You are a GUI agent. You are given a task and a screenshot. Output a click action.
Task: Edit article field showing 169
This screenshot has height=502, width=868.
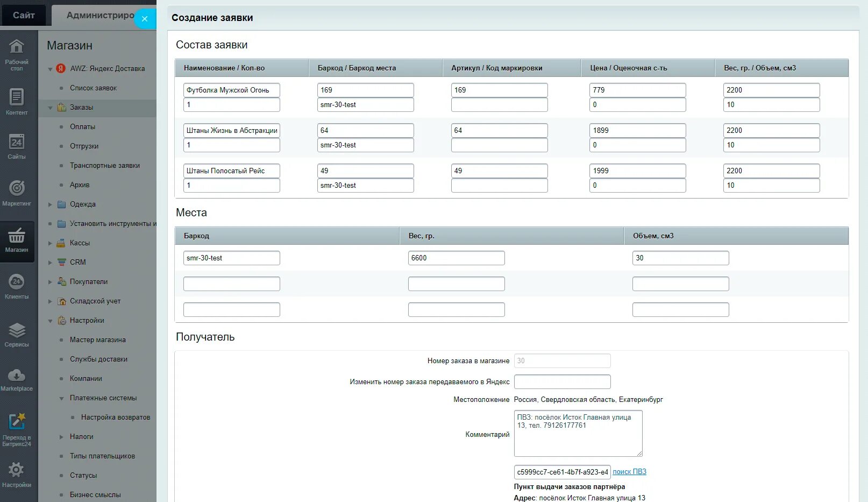[500, 90]
